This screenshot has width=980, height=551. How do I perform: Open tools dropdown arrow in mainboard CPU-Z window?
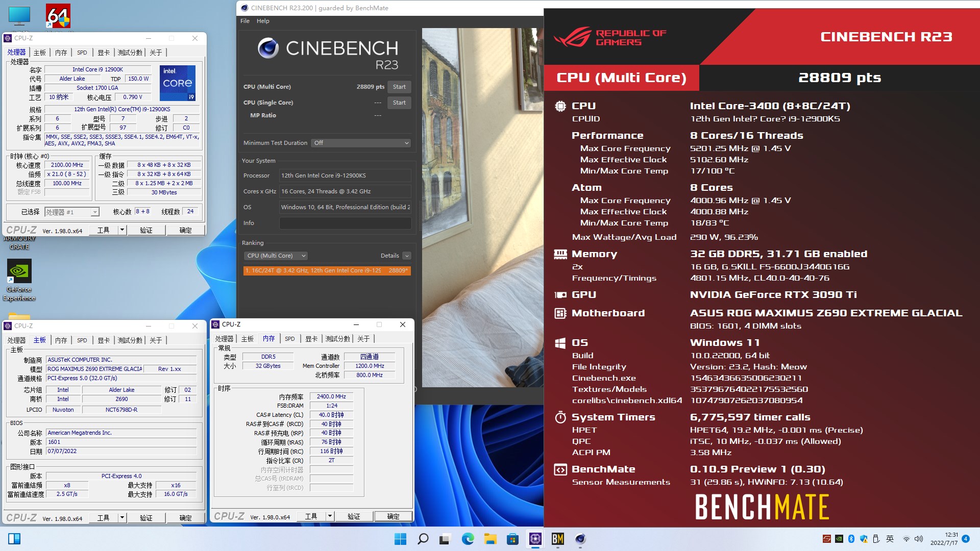122,518
